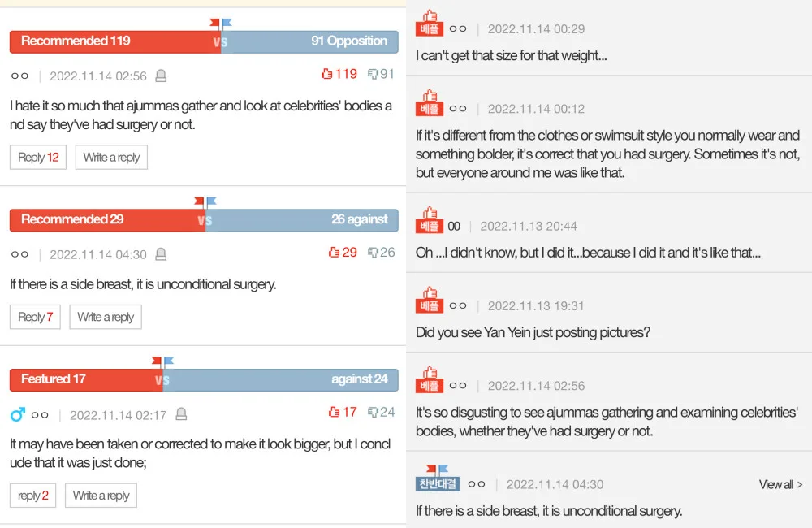
Task: Click siren report icon beside 02:17 timestamp
Action: click(x=181, y=415)
